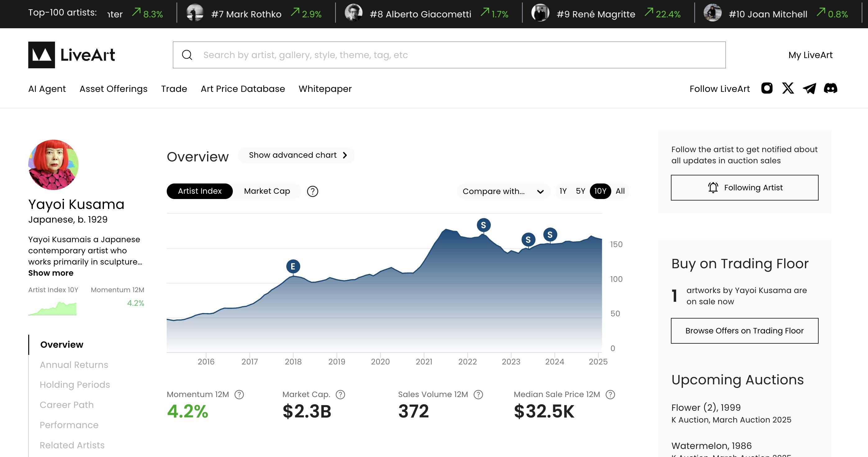Viewport: 868px width, 457px height.
Task: Click the search input field
Action: click(449, 55)
